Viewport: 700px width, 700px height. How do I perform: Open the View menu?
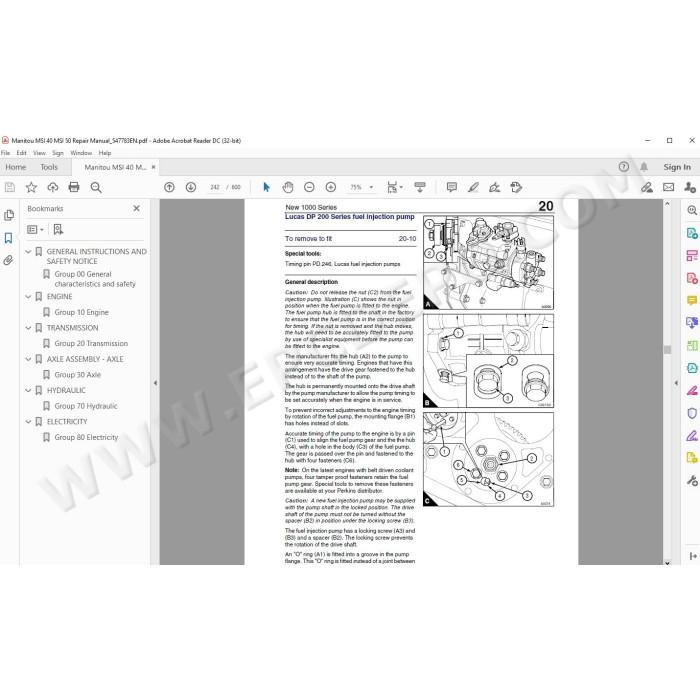point(39,153)
